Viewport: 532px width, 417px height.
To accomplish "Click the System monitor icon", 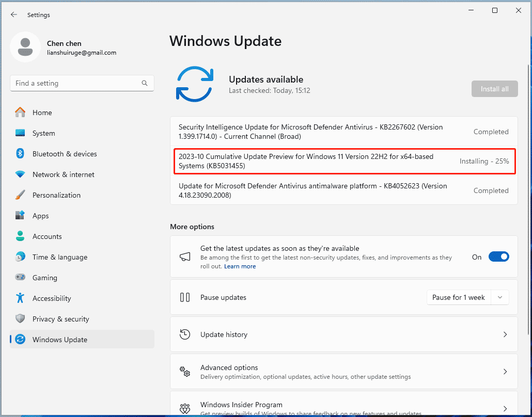I will 20,133.
